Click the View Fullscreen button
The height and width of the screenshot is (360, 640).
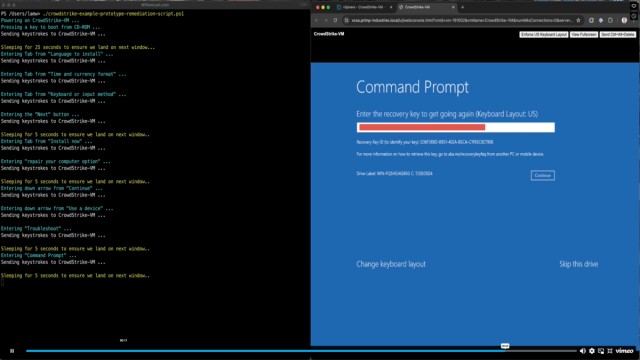[584, 34]
